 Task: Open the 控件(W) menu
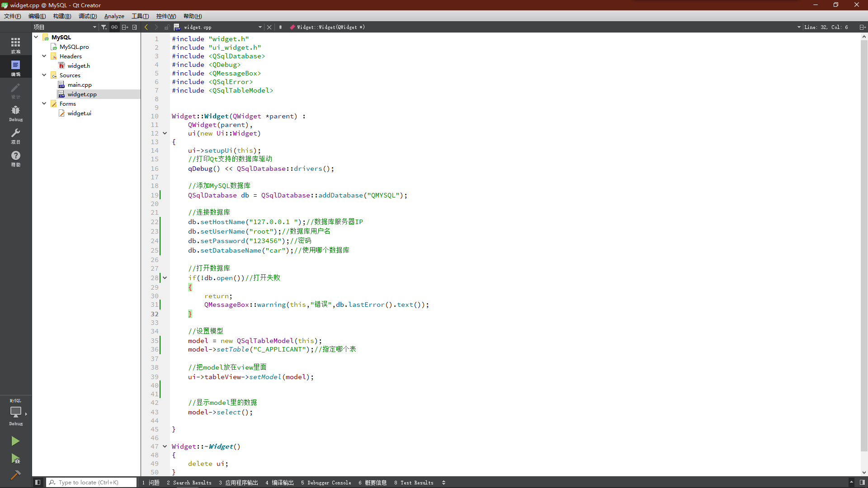pyautogui.click(x=166, y=16)
